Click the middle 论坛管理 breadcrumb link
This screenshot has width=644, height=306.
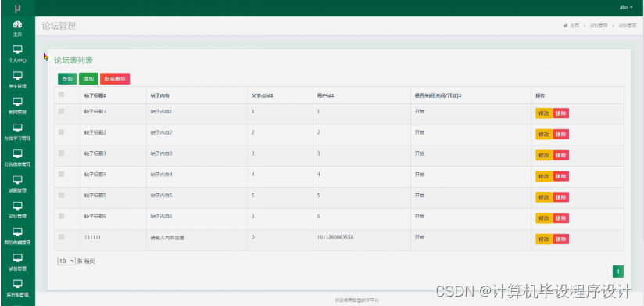pyautogui.click(x=599, y=26)
